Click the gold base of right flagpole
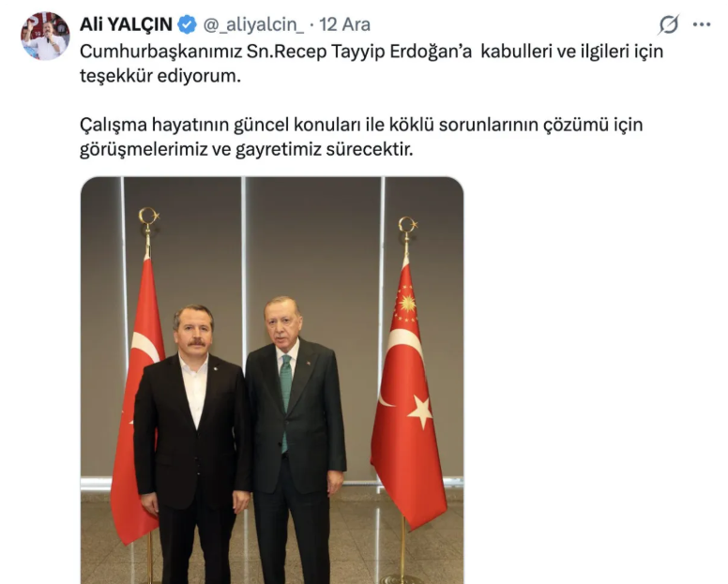 tap(402, 579)
